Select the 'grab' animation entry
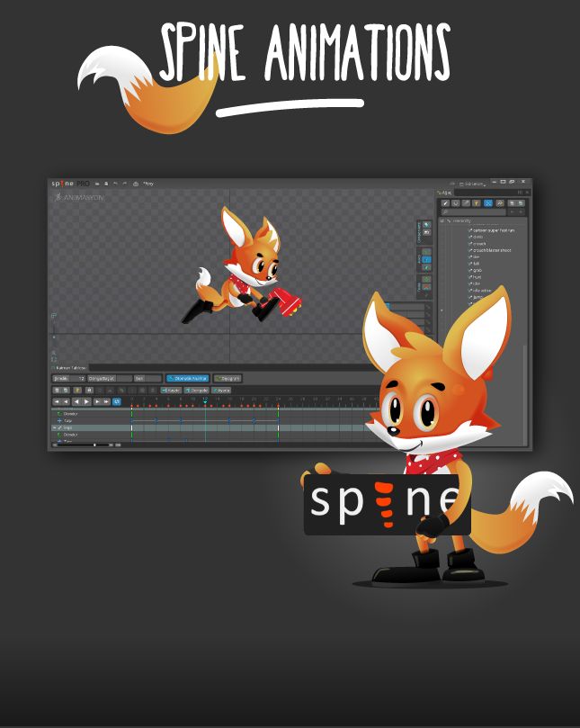 [475, 270]
